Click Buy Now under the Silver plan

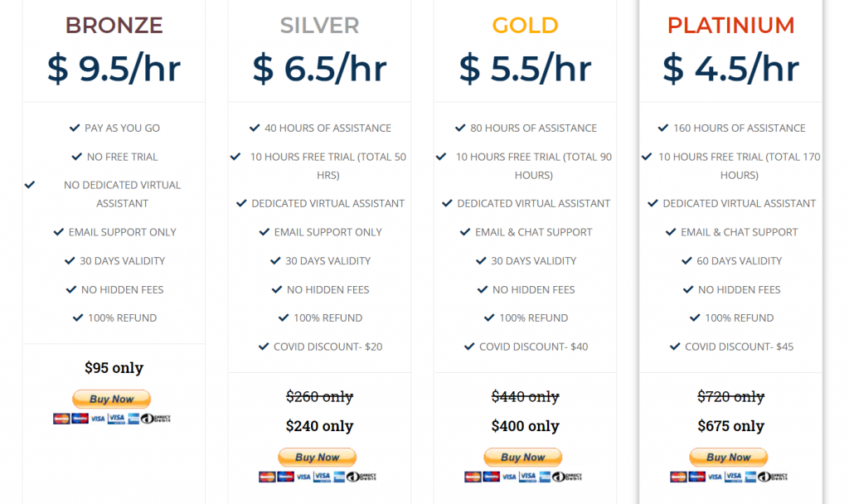(317, 458)
